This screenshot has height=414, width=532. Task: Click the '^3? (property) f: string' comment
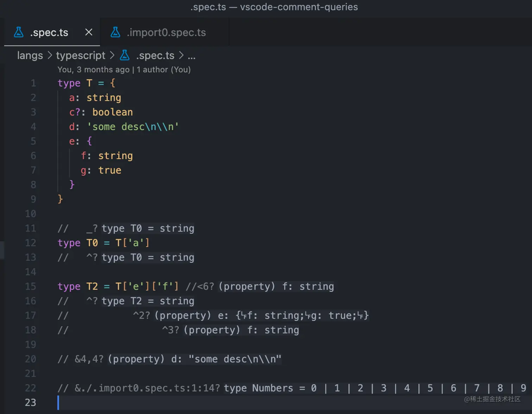(178, 330)
